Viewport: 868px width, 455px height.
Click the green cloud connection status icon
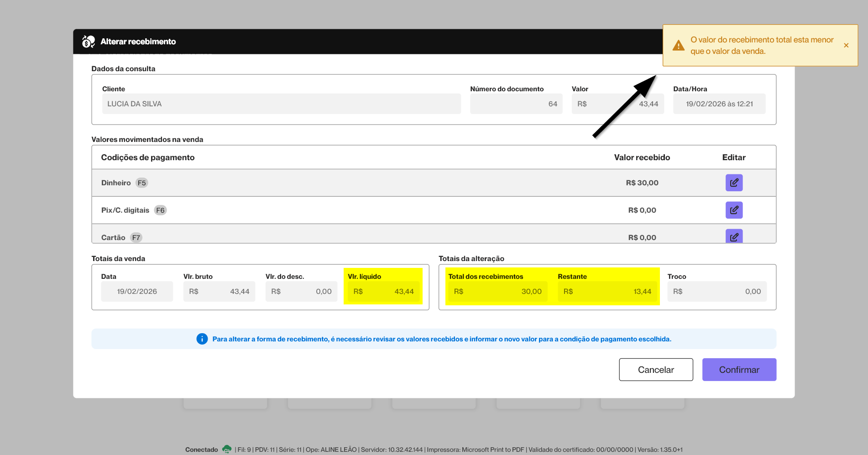[226, 449]
